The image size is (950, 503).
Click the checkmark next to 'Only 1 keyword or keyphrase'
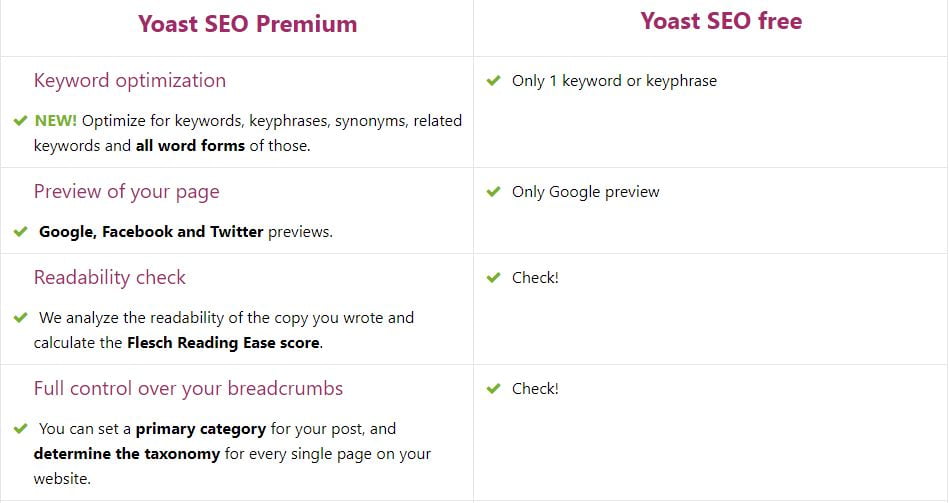tap(493, 80)
